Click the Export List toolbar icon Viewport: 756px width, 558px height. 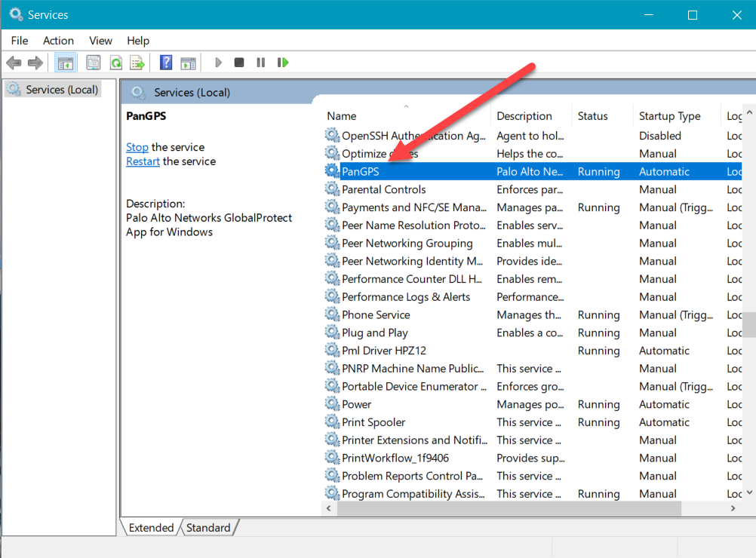pos(137,63)
